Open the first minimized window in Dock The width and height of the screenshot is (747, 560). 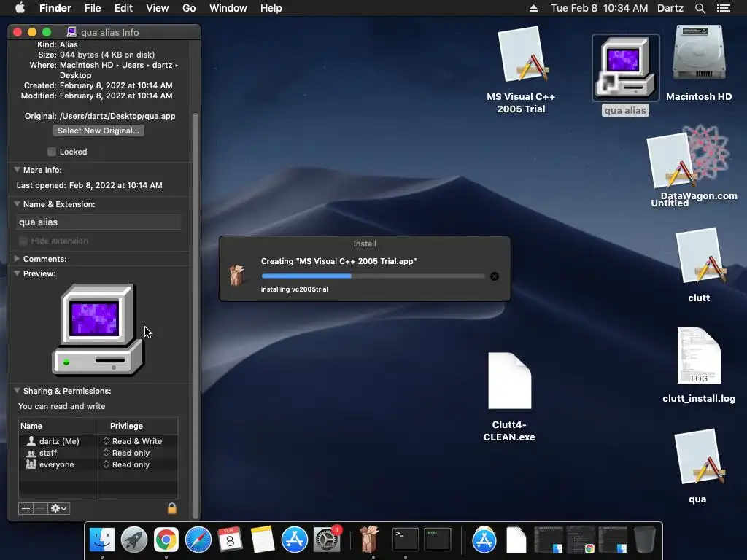[x=549, y=540]
